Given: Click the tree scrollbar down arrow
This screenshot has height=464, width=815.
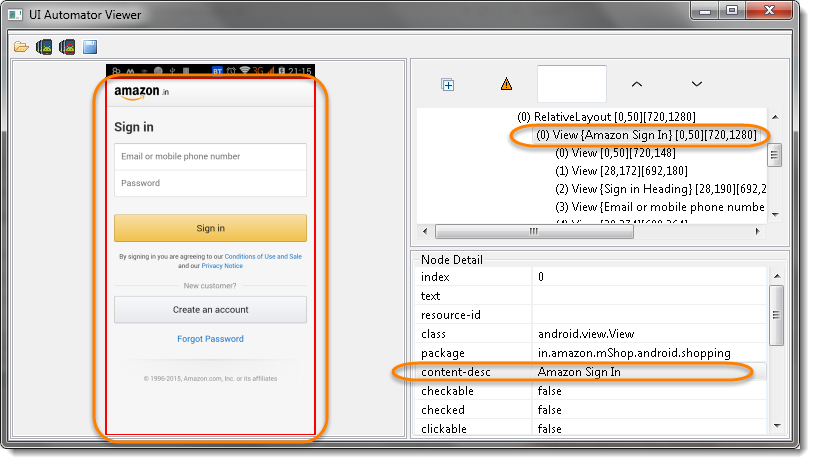Looking at the screenshot, I should coord(775,215).
